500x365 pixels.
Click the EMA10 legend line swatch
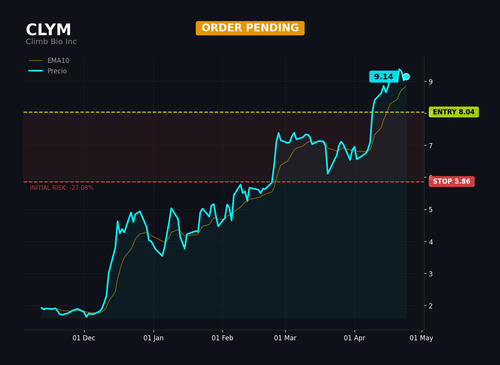[36, 61]
